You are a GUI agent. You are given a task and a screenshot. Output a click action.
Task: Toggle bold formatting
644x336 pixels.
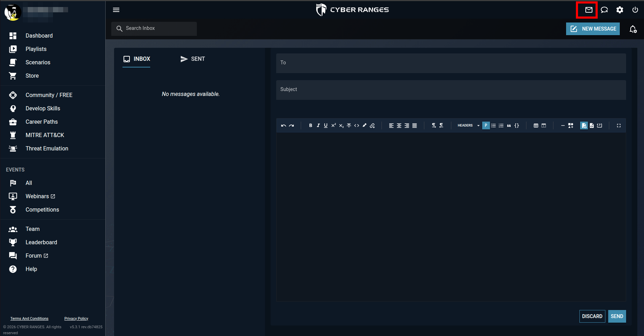pos(311,125)
